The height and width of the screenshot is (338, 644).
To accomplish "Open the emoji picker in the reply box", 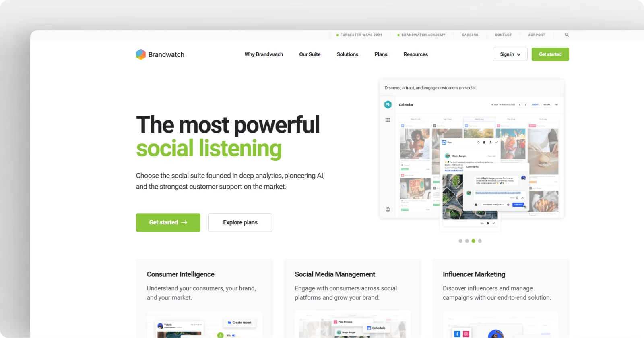I will click(x=517, y=197).
